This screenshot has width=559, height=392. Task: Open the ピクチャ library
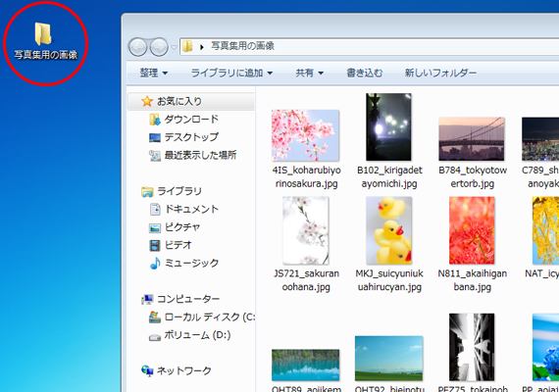[182, 227]
